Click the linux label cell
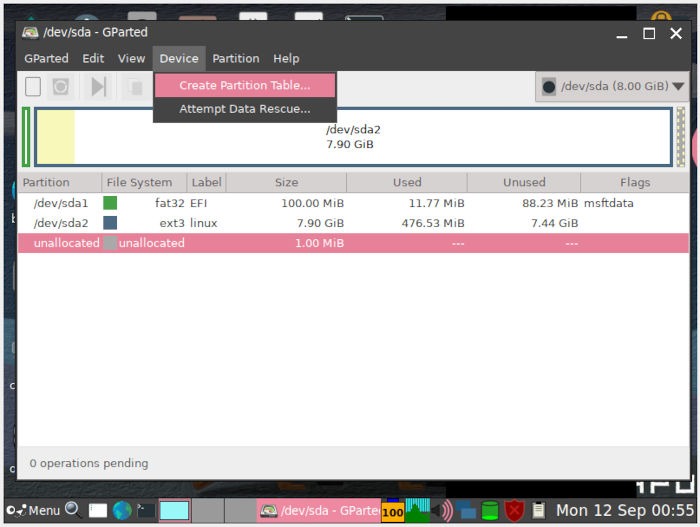Screen dimensions: 700x527 point(204,223)
